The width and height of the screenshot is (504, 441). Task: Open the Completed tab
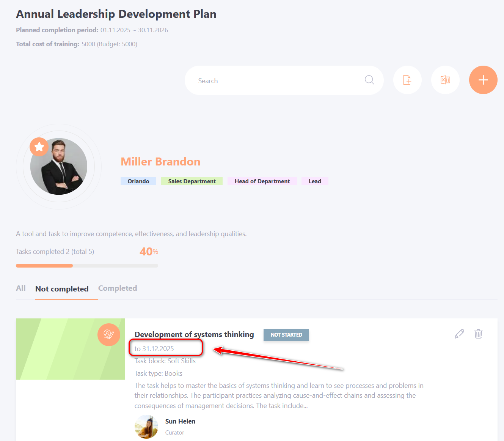[x=118, y=288]
